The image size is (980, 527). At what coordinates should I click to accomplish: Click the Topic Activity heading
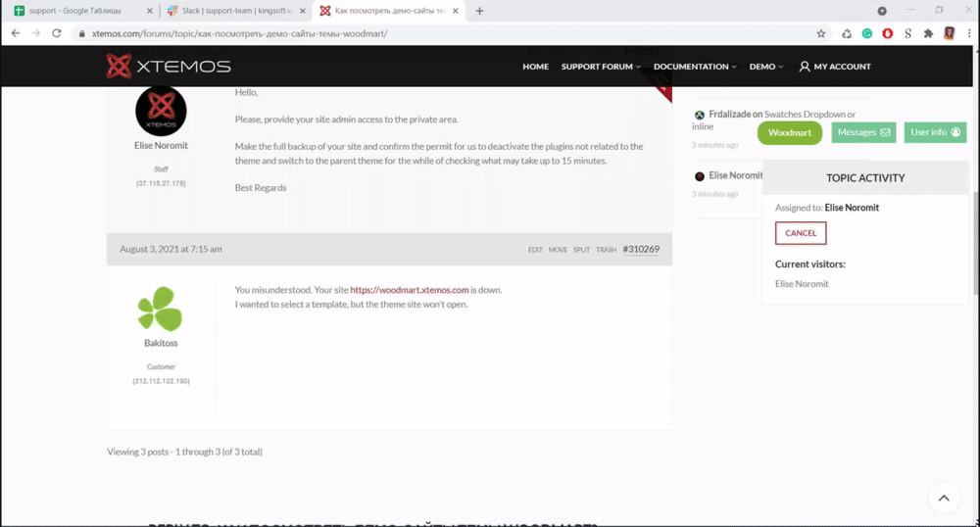click(x=865, y=178)
